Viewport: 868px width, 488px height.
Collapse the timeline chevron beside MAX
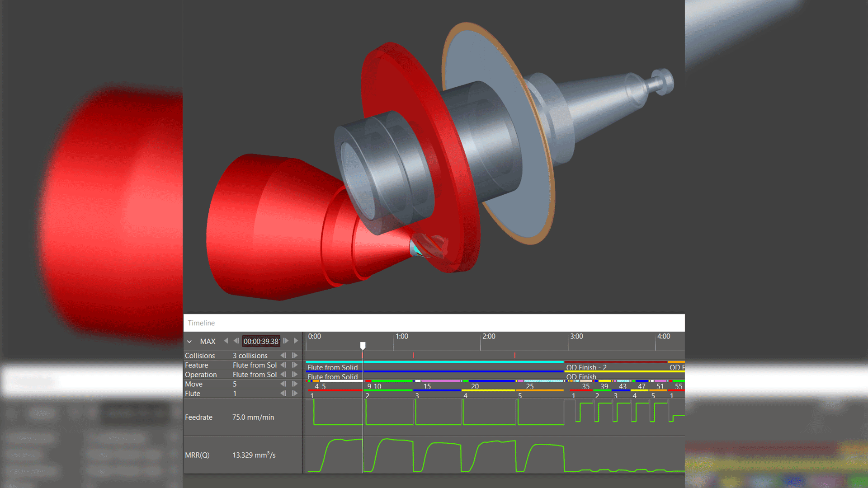coord(189,342)
